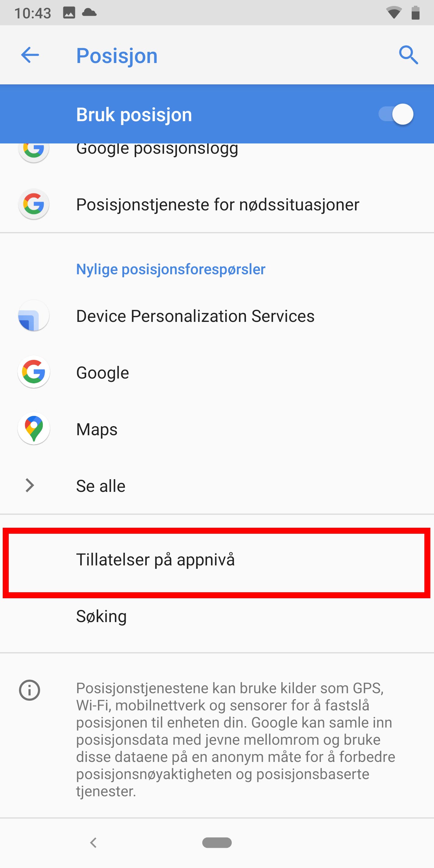Tap the Android back navigation chevron
434x868 pixels.
(93, 842)
